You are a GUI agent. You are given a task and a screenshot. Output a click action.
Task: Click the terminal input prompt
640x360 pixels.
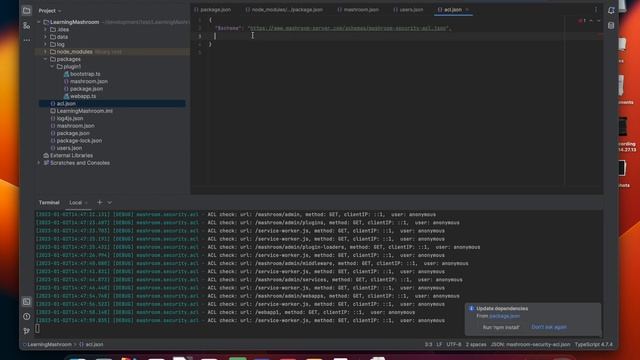38,328
